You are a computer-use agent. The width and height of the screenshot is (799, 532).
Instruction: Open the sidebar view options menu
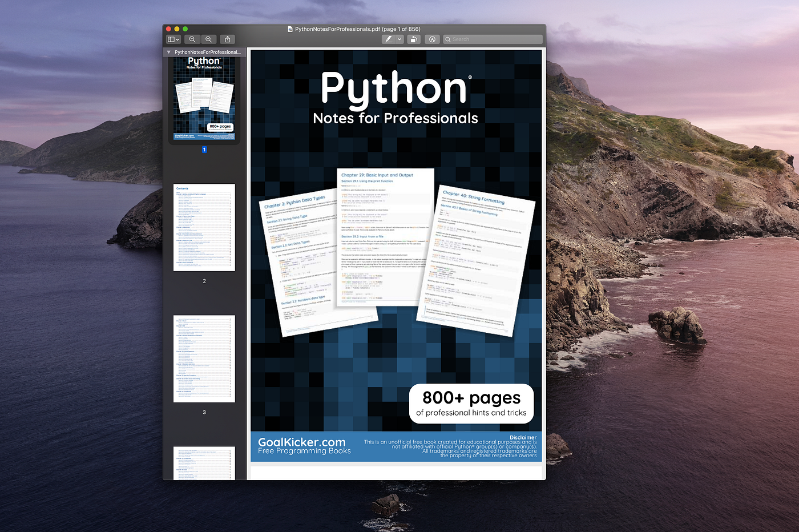173,39
